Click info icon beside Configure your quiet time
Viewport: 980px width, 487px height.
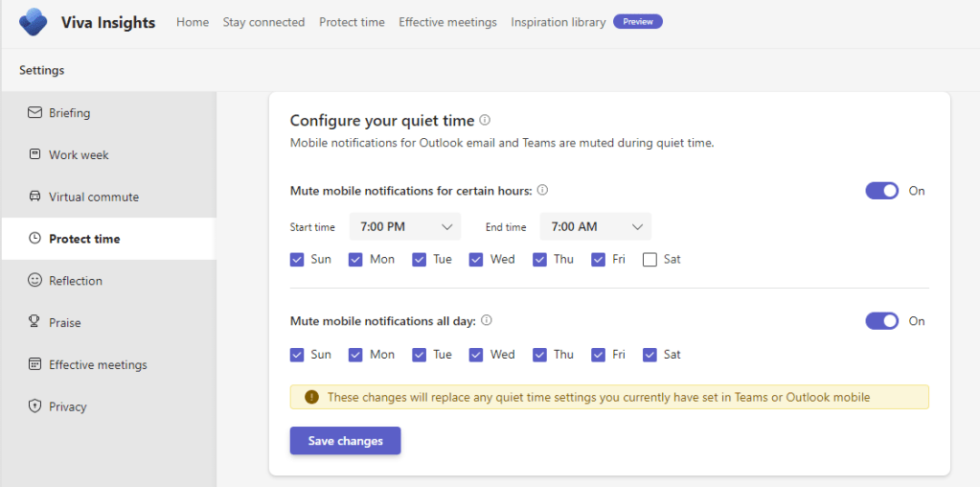tap(485, 121)
